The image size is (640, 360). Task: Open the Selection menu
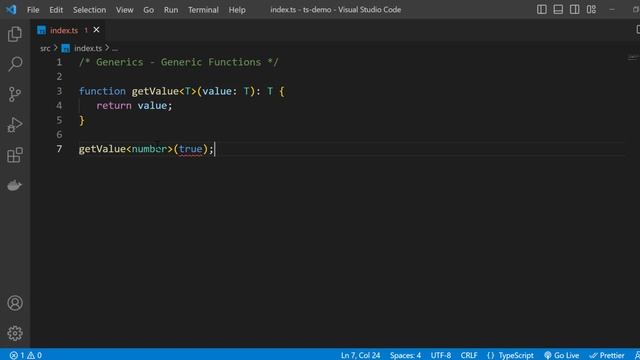(x=89, y=10)
